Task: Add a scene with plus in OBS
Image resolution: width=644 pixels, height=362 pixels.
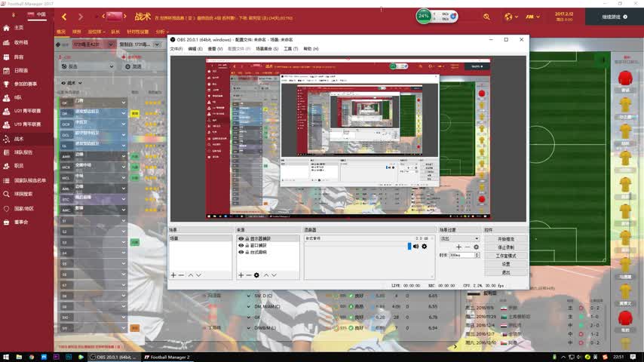Action: click(173, 275)
